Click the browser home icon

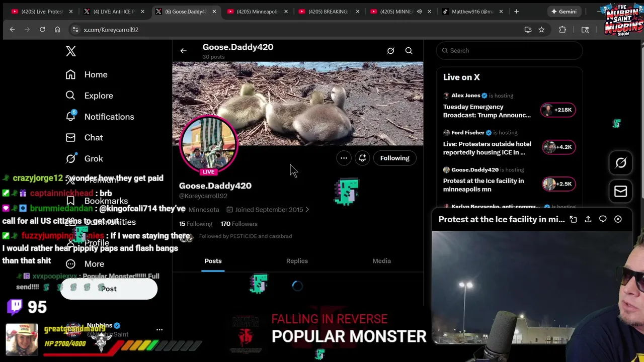[x=57, y=30]
